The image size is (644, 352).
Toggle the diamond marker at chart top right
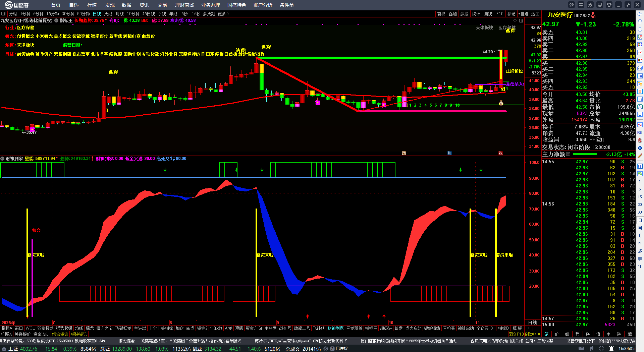(515, 20)
